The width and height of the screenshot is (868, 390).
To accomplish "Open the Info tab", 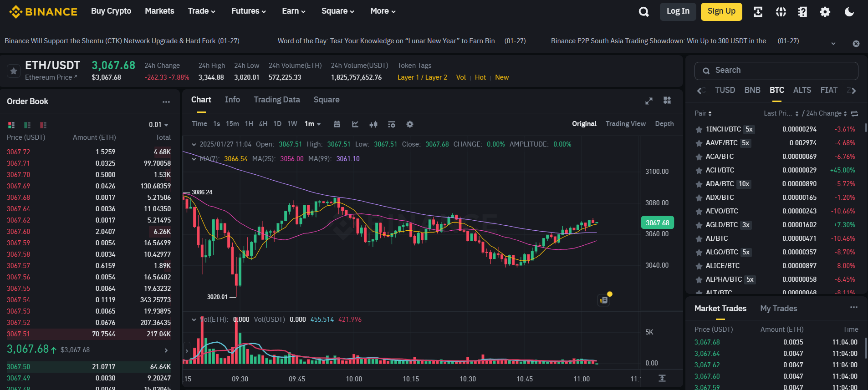I will click(x=232, y=100).
